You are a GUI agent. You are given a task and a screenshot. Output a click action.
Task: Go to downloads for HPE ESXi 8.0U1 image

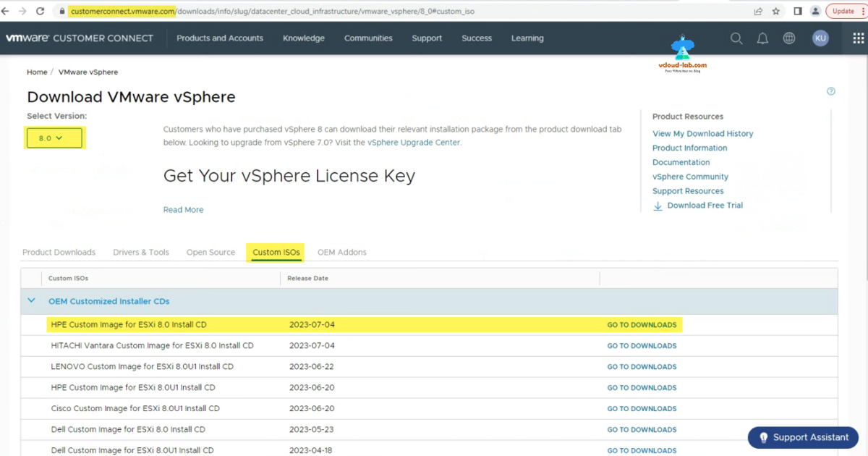click(642, 388)
